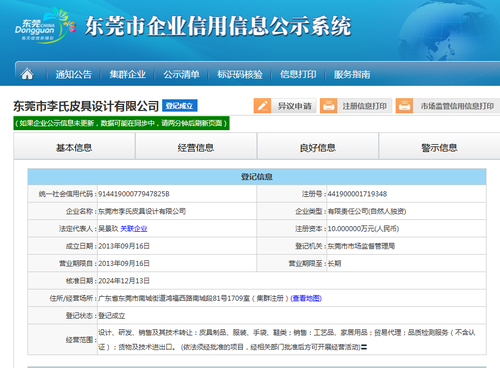This screenshot has height=368, width=500.
Task: Select 公示清单 in navigation bar
Action: tap(181, 74)
